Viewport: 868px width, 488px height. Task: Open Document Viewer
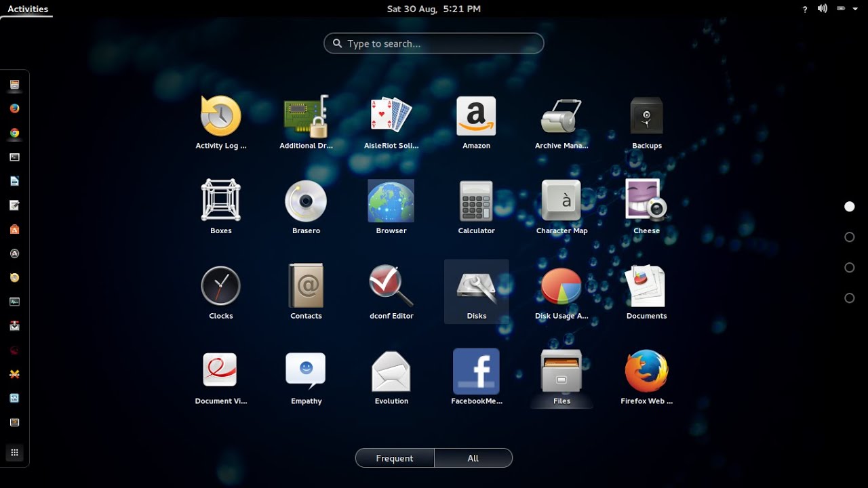pos(221,378)
